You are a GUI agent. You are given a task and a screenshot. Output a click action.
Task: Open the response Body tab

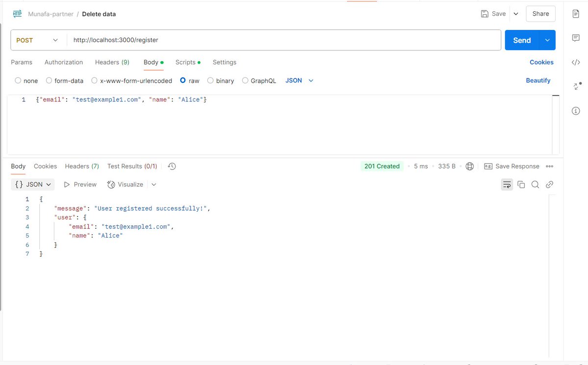[x=18, y=166]
